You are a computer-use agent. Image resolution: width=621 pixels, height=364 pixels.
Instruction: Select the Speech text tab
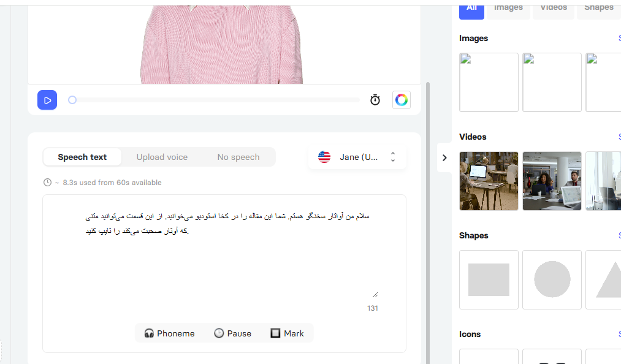82,157
